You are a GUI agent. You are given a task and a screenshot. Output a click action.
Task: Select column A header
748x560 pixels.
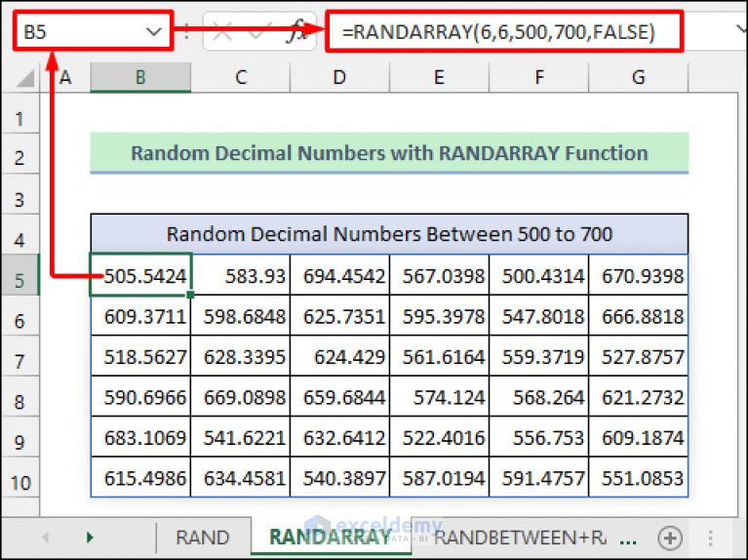tap(65, 77)
